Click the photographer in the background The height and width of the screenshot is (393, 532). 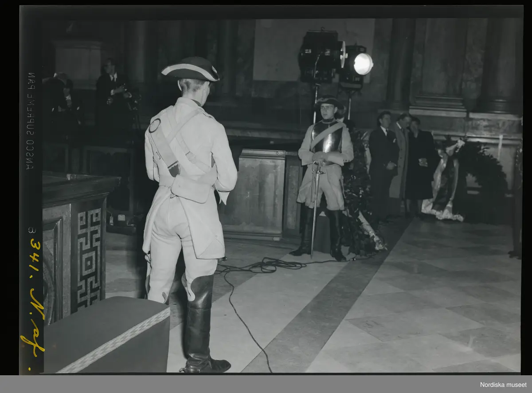pos(113,89)
